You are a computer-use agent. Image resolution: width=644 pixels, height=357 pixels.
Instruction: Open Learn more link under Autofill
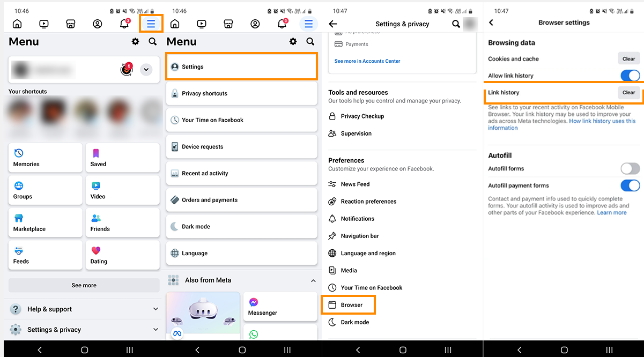pyautogui.click(x=612, y=213)
